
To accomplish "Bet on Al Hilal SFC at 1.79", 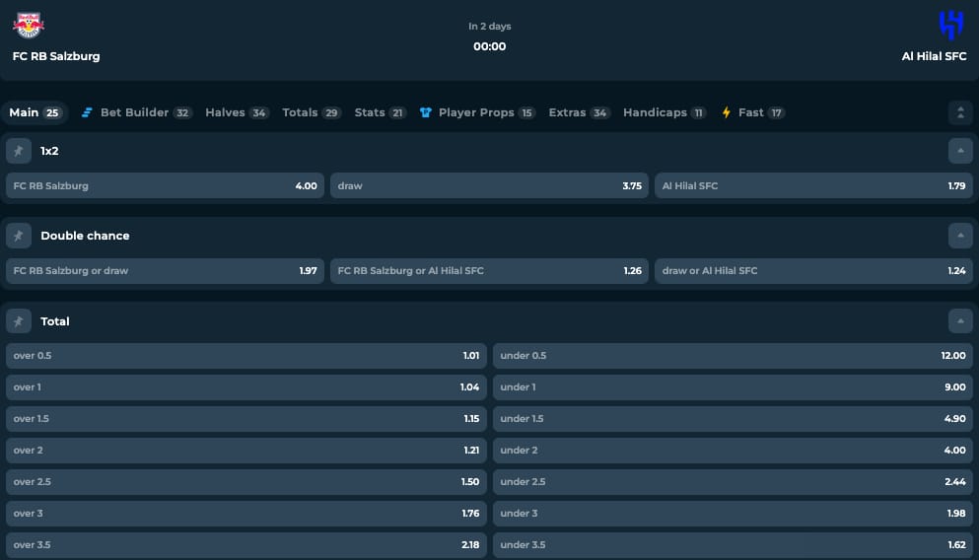I will (813, 186).
